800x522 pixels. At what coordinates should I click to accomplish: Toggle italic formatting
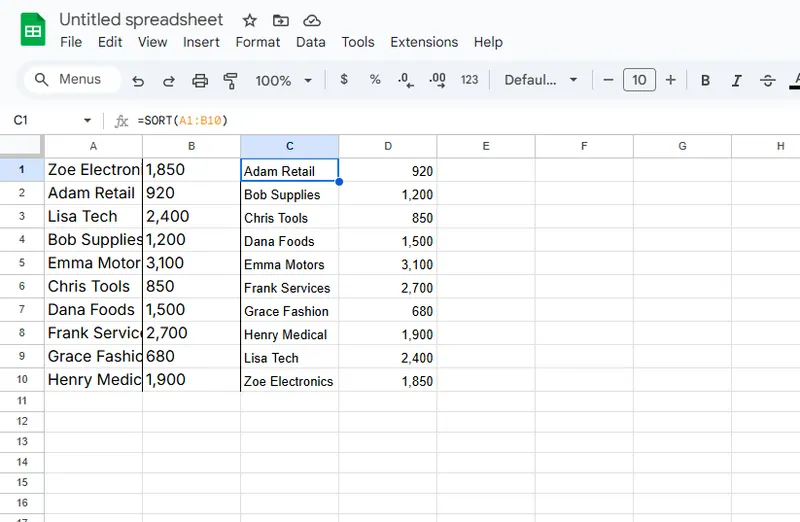(x=737, y=80)
